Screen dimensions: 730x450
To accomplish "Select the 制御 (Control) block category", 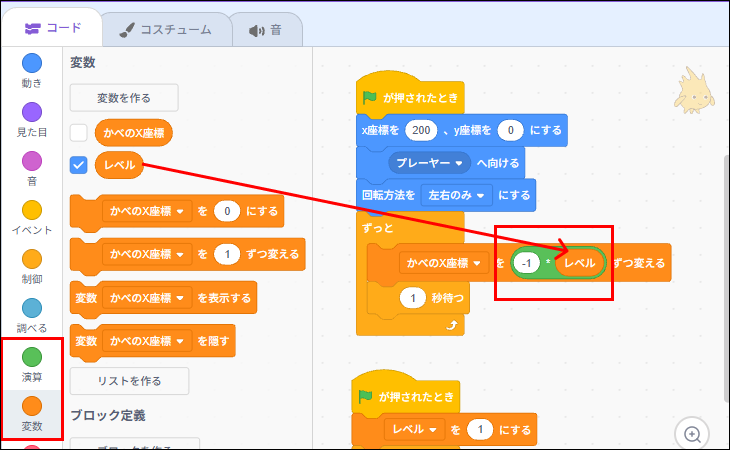I will point(32,259).
